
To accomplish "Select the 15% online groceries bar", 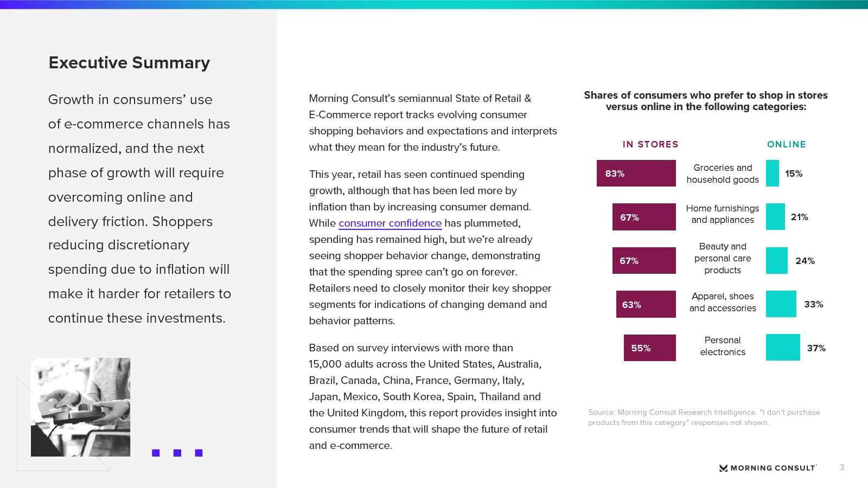I will click(x=773, y=174).
